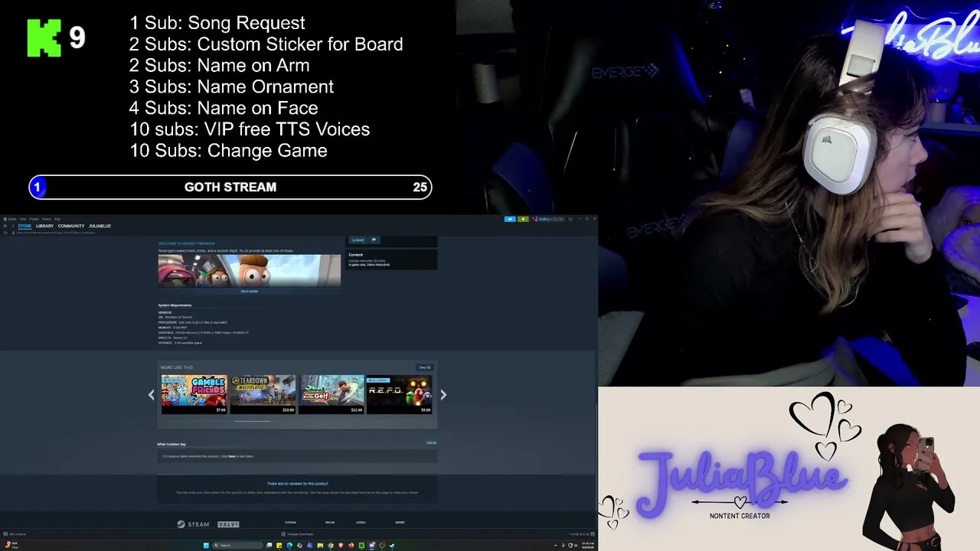This screenshot has width=980, height=551.
Task: Open the Help menu in Steam
Action: click(57, 219)
